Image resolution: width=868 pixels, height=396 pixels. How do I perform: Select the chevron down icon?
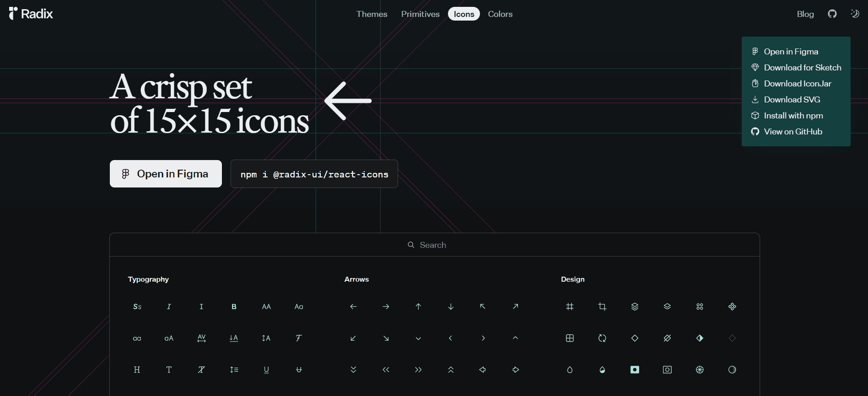(x=418, y=338)
